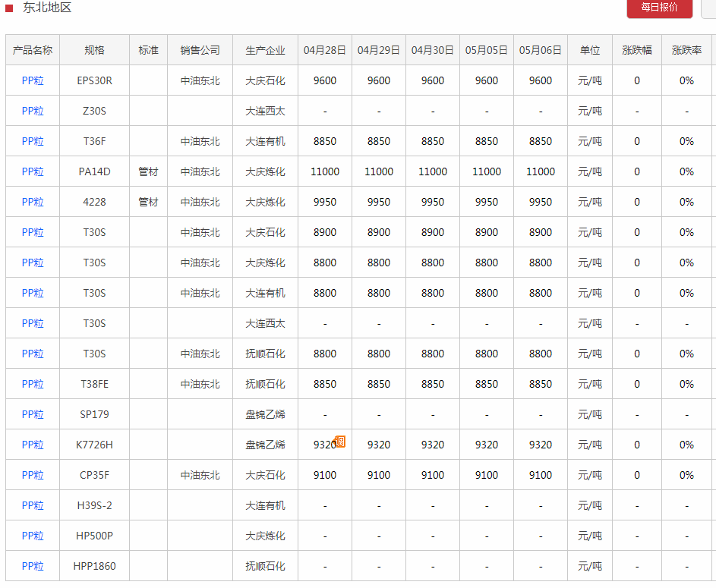The height and width of the screenshot is (588, 716).
Task: Open PP粒 link in SP179 row
Action: 33,414
